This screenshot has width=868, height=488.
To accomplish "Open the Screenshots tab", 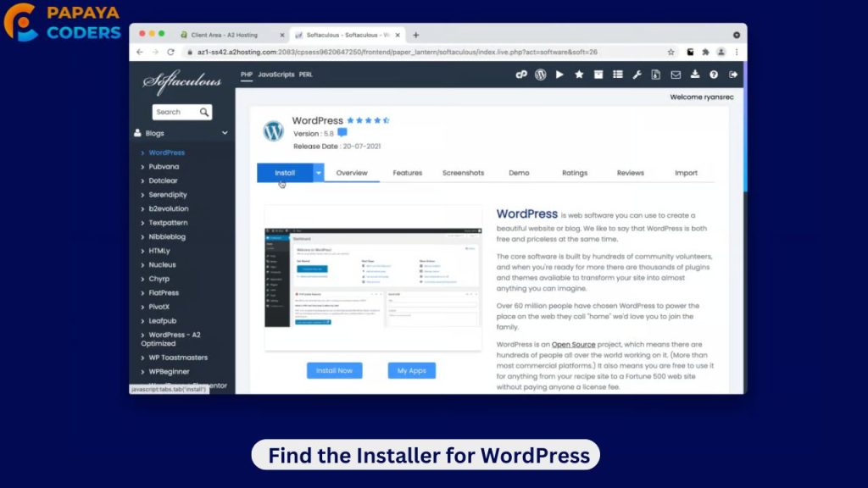I will [464, 173].
